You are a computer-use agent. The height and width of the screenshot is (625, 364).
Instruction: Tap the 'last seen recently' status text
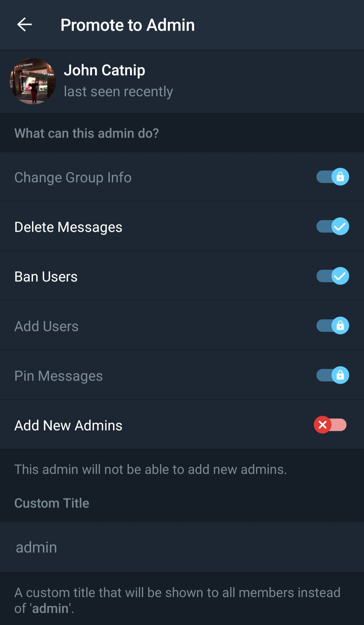point(118,91)
